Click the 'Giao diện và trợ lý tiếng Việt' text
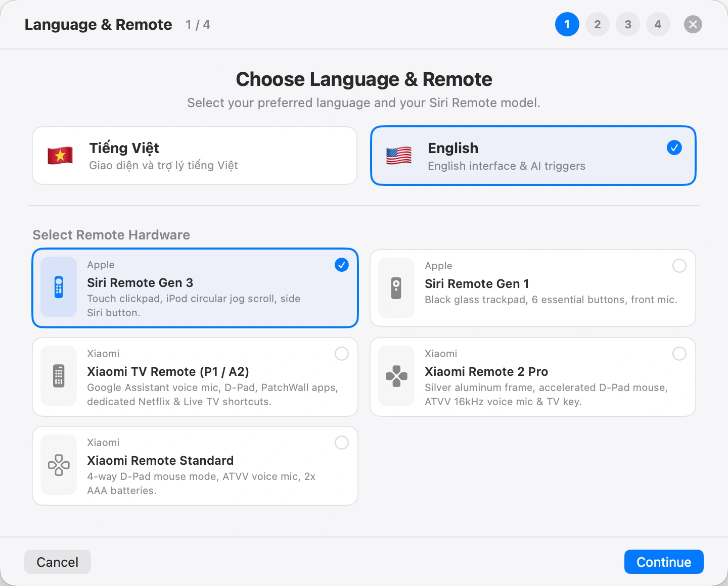 pyautogui.click(x=163, y=166)
